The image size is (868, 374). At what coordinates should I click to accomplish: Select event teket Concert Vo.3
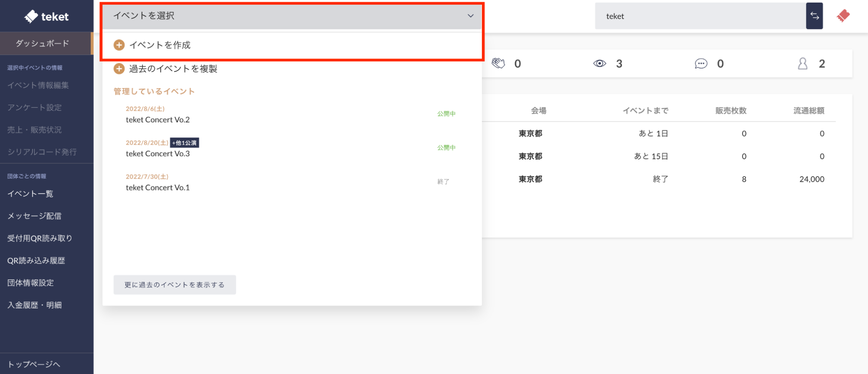(158, 154)
